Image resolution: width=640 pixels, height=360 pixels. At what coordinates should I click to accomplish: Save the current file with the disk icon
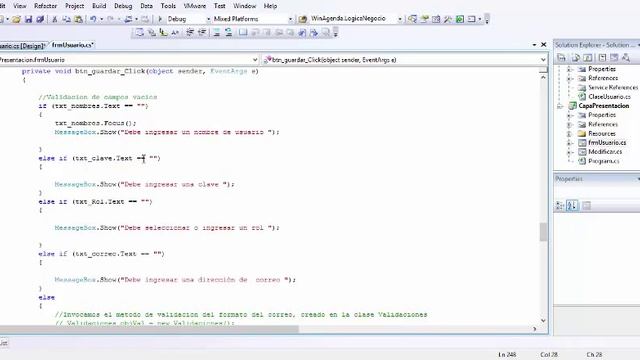tap(28, 19)
